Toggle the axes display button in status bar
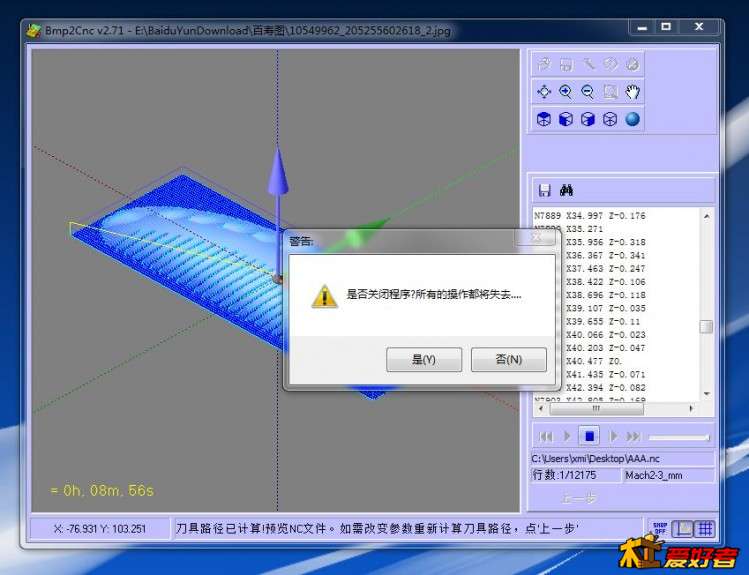The height and width of the screenshot is (575, 749). 683,528
